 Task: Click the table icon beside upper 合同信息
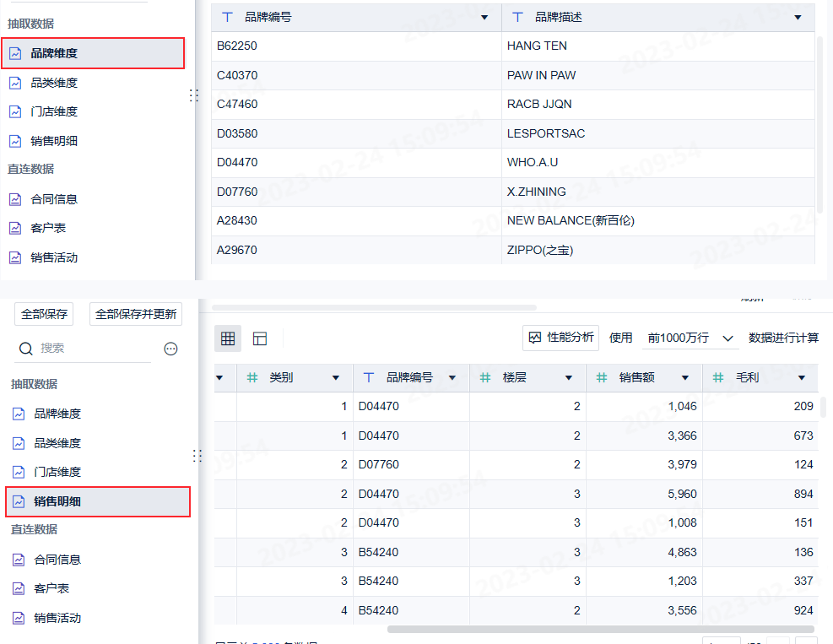point(15,199)
